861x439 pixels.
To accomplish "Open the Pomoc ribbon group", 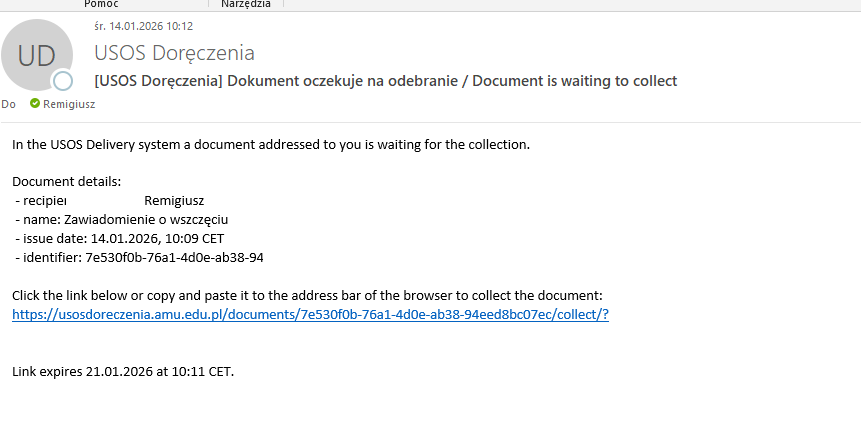I will pyautogui.click(x=102, y=4).
